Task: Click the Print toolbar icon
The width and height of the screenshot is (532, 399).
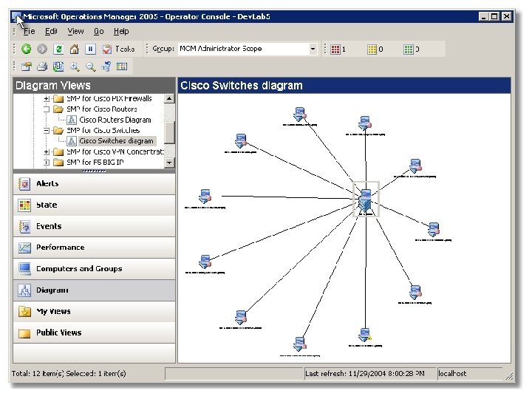Action: click(42, 66)
